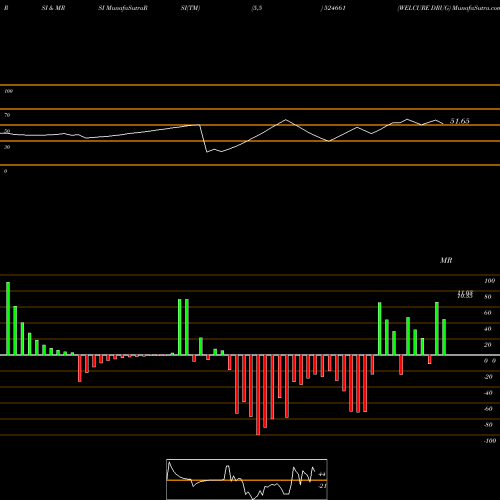
Task: Click the '100' label on RSI axis
Action: point(8,91)
